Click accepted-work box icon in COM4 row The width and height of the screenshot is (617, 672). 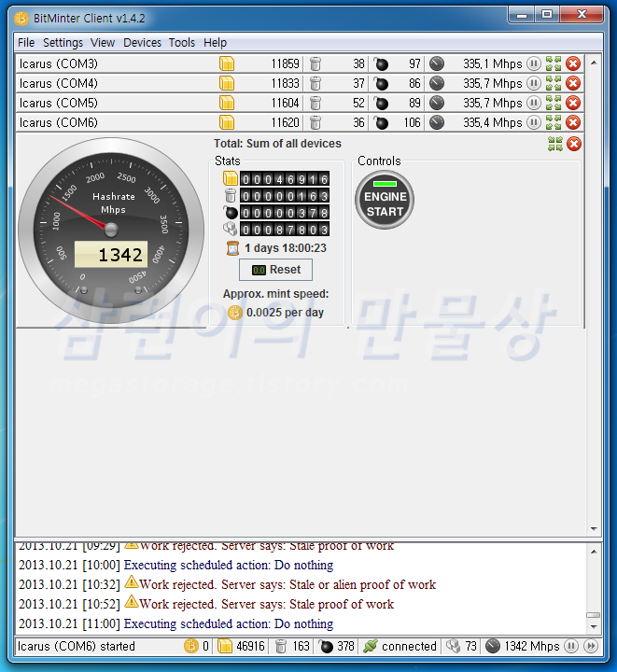[x=227, y=83]
